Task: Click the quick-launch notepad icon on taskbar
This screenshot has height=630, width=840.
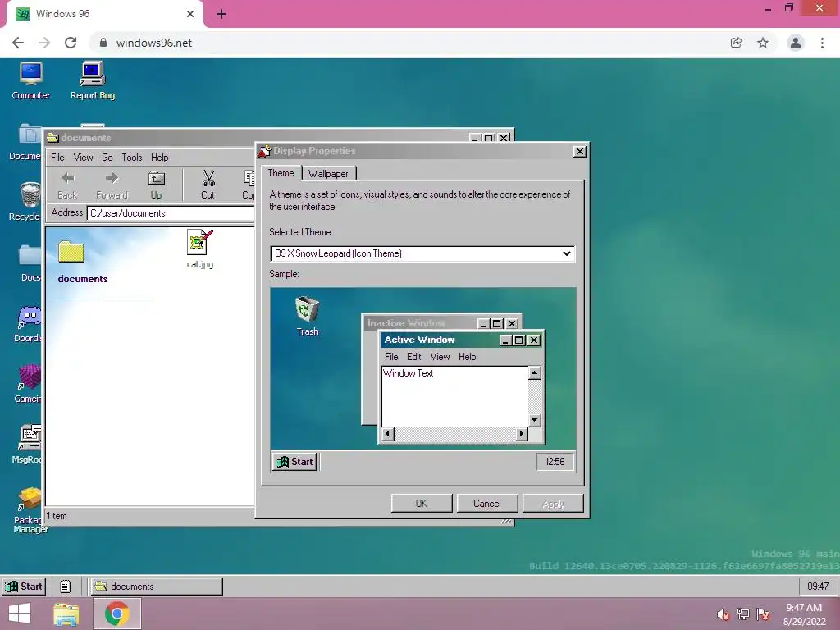Action: 65,587
